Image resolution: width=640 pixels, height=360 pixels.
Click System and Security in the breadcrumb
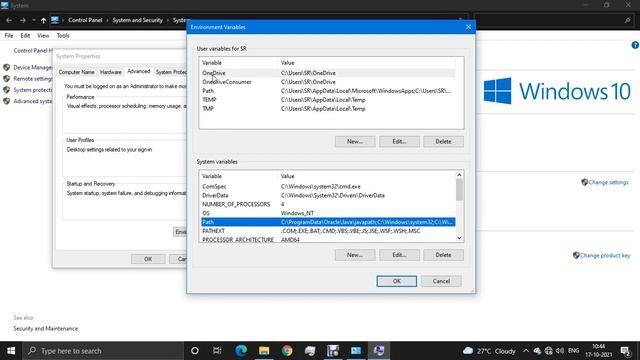point(138,20)
